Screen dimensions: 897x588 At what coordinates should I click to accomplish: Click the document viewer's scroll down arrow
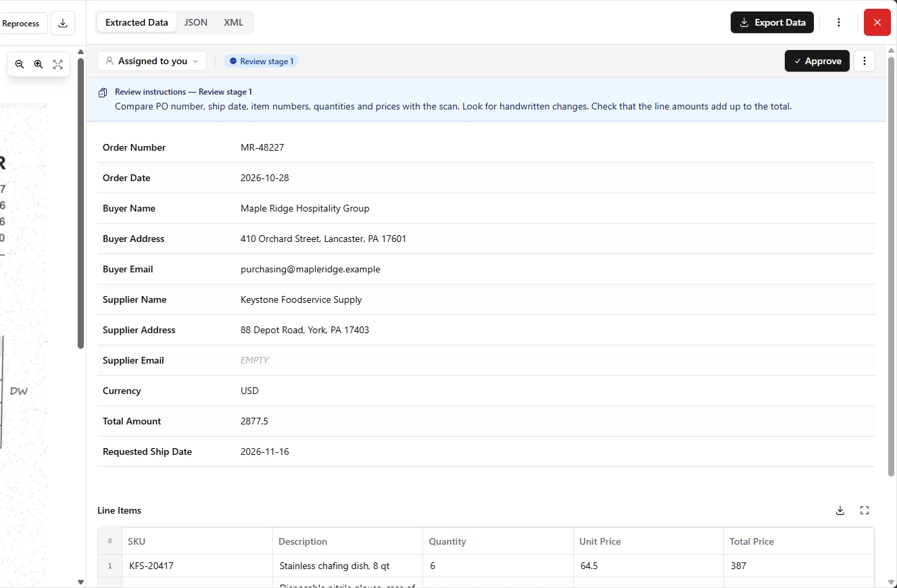[80, 582]
